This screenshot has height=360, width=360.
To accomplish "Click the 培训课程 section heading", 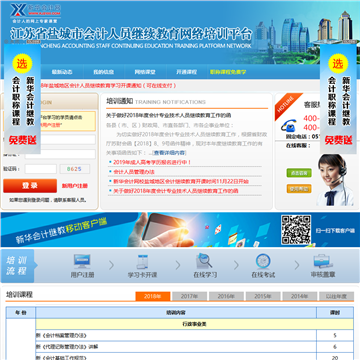I will (19, 295).
